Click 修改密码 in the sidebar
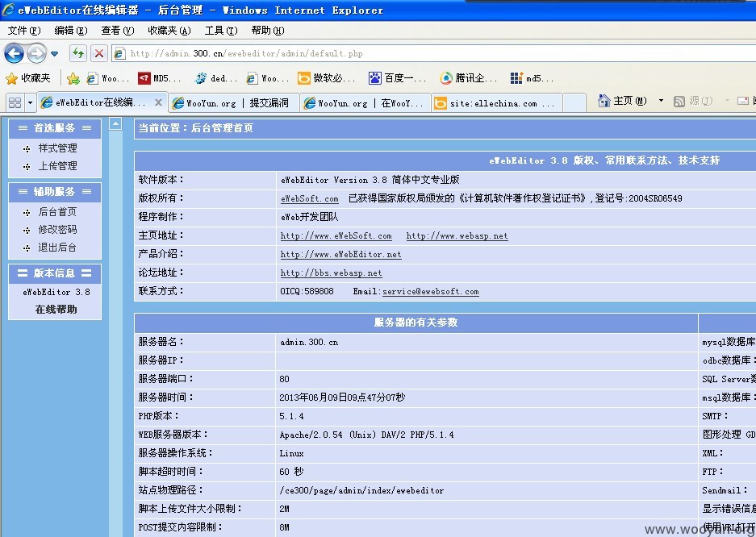This screenshot has width=756, height=537. tap(57, 230)
